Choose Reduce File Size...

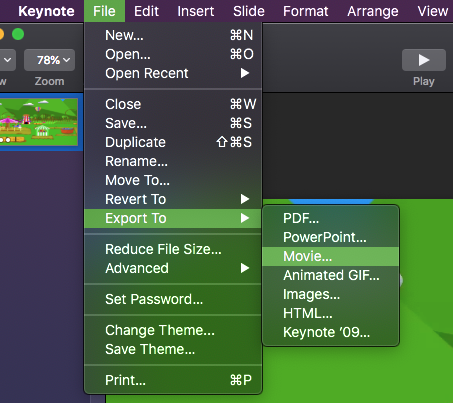tap(173, 249)
